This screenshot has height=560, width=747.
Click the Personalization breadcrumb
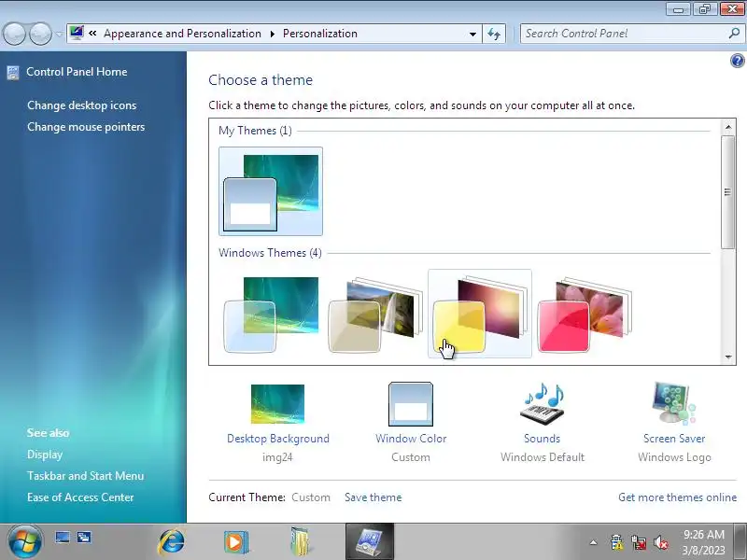pyautogui.click(x=319, y=34)
